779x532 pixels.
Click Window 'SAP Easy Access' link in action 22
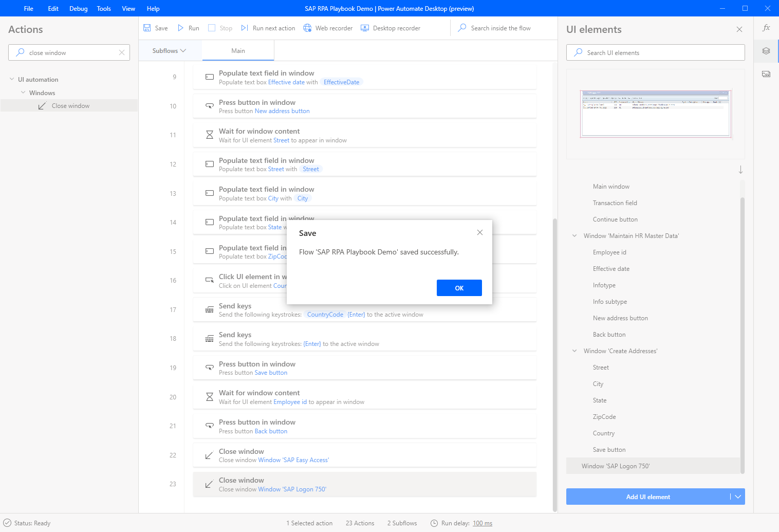293,460
